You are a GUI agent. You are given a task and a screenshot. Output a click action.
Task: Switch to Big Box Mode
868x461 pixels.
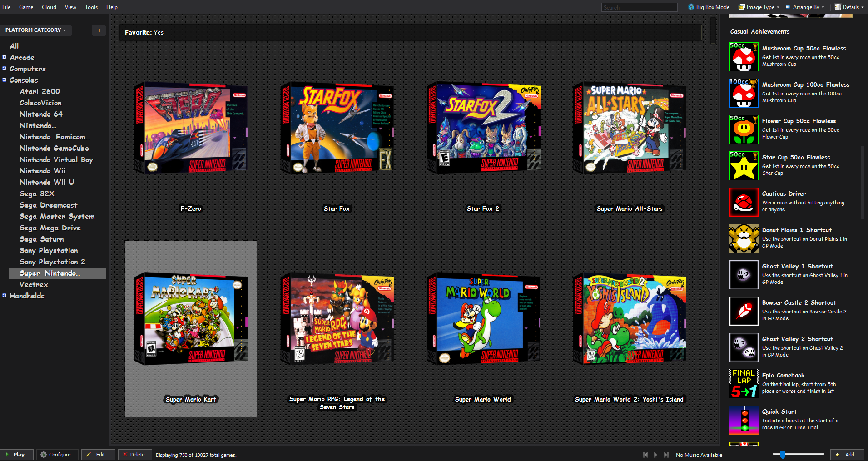(709, 7)
